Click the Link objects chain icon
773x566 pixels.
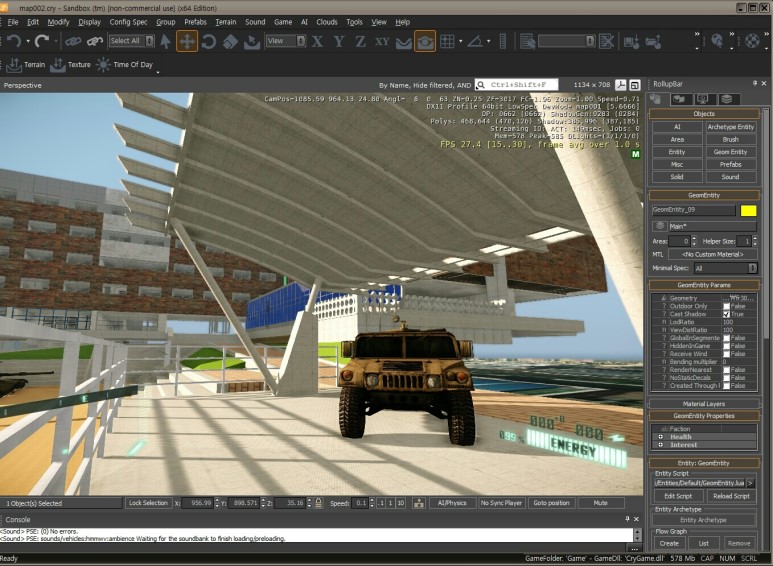(x=73, y=41)
